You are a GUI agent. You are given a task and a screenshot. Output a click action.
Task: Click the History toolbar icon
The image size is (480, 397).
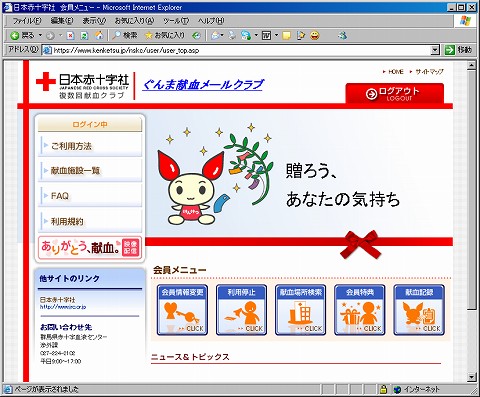click(x=197, y=35)
